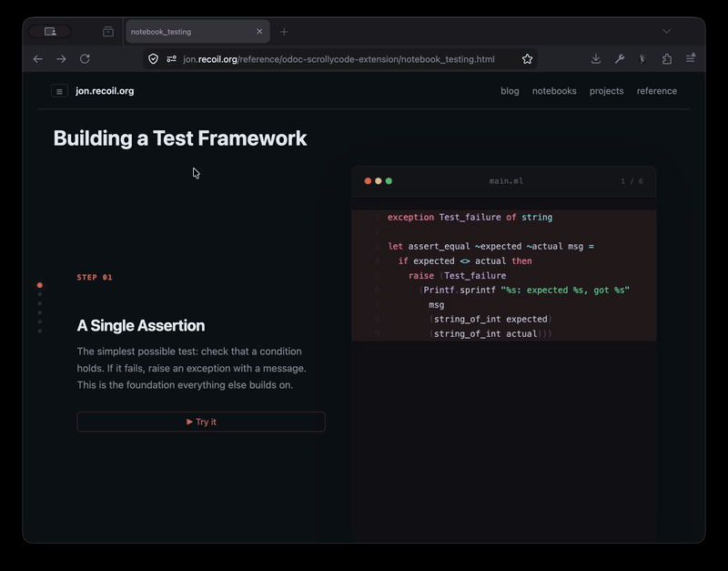Image resolution: width=728 pixels, height=571 pixels.
Task: Open a new tab with plus button
Action: coord(284,32)
